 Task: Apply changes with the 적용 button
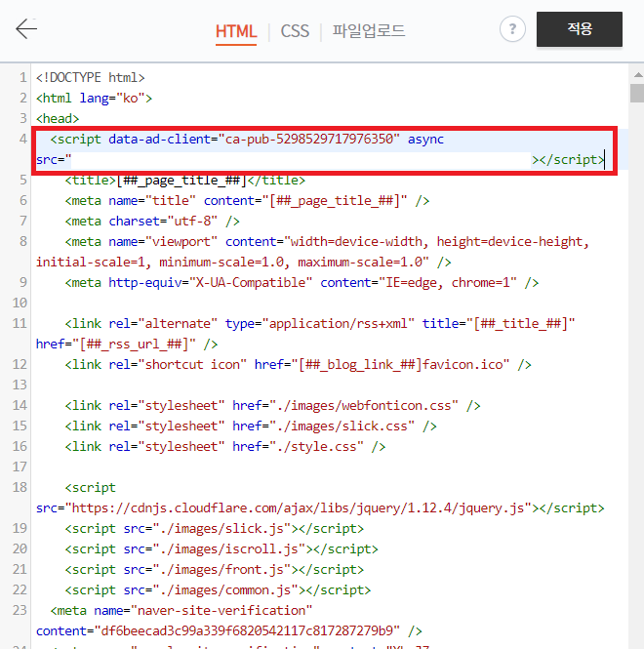(580, 29)
